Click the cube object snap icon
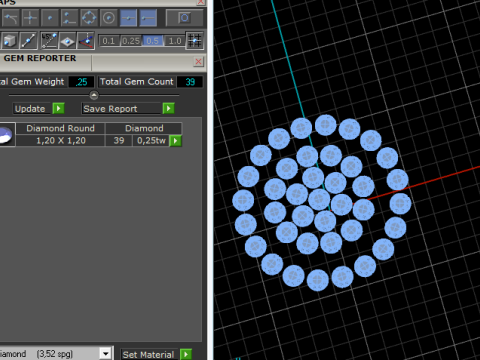This screenshot has height=360, width=480. point(10,41)
